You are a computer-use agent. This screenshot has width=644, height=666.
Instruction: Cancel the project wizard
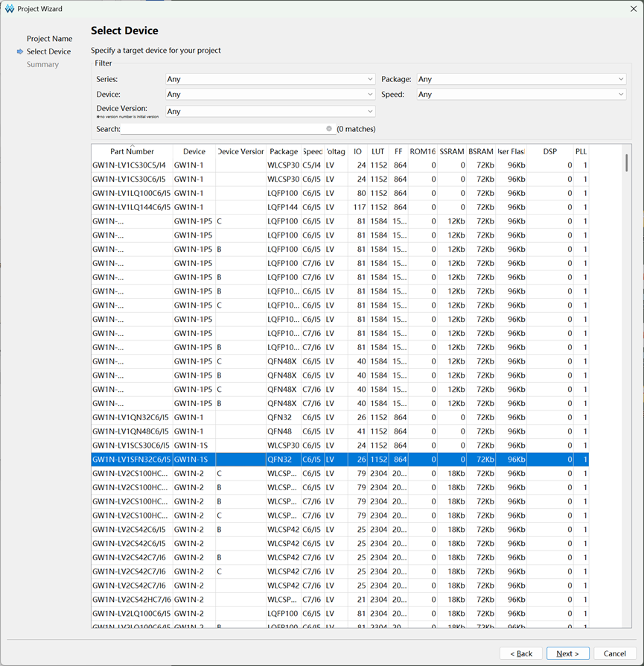(615, 653)
